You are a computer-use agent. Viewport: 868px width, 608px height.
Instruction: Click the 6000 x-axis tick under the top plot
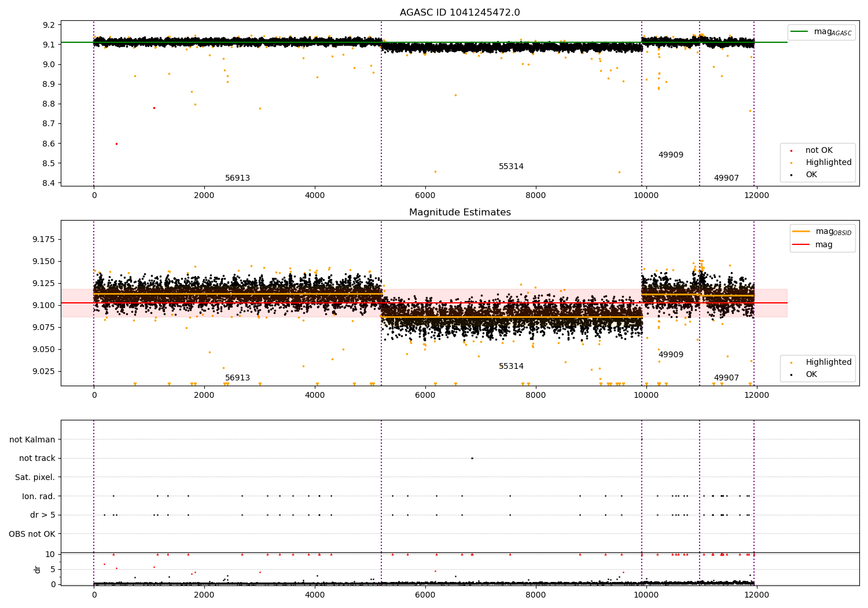pyautogui.click(x=425, y=196)
